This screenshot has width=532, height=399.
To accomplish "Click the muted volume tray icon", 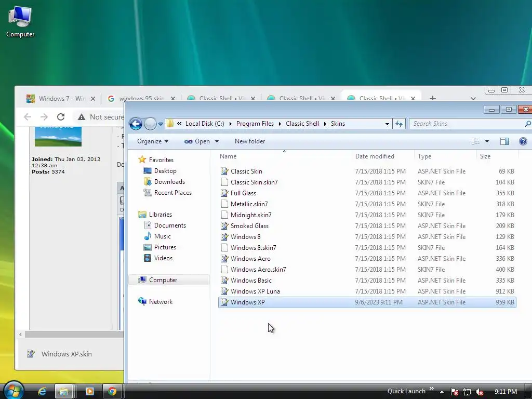I will 480,392.
